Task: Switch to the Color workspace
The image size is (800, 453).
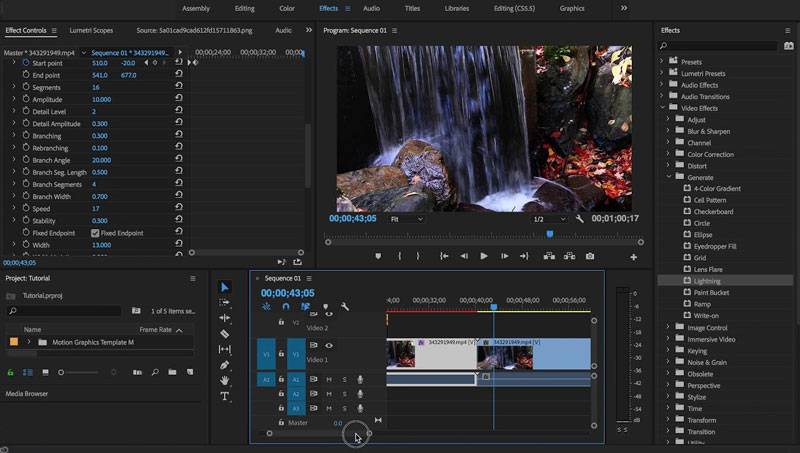Action: (287, 8)
